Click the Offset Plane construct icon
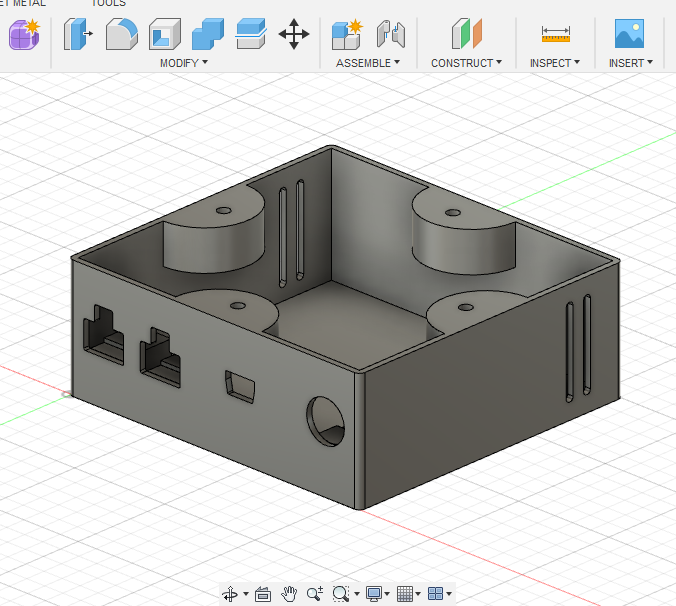Image resolution: width=676 pixels, height=606 pixels. point(467,34)
